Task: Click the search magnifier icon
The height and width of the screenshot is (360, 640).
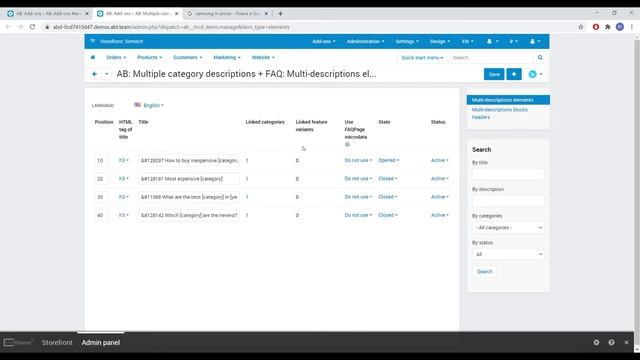Action: pyautogui.click(x=540, y=58)
